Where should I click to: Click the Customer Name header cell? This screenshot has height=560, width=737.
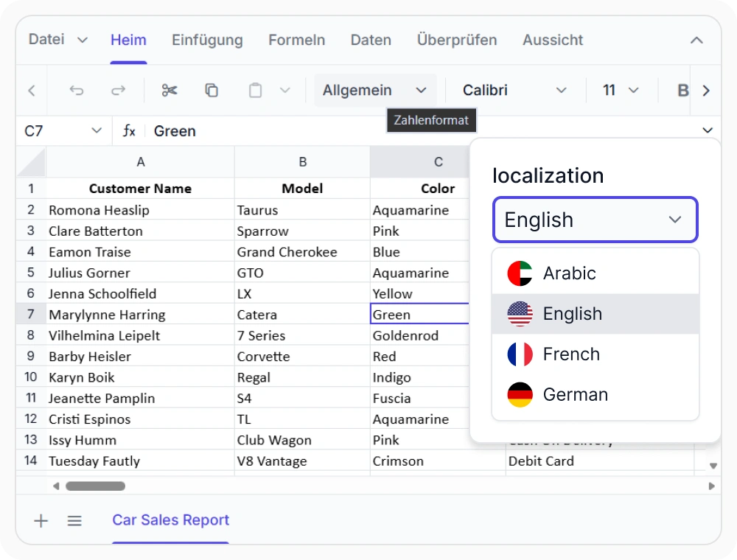[x=140, y=189]
